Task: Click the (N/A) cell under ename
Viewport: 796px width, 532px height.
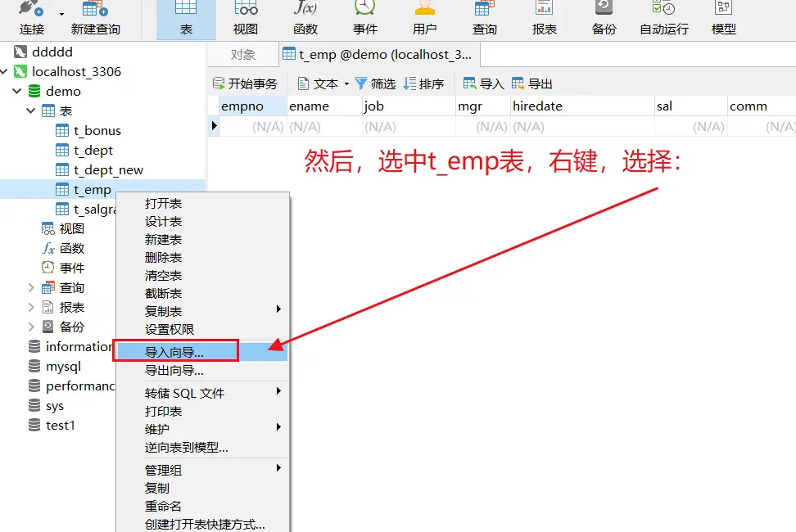Action: click(325, 127)
